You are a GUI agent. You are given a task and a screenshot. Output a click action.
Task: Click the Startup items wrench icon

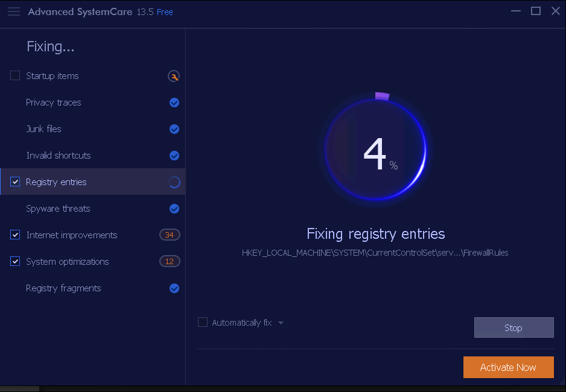tap(174, 76)
